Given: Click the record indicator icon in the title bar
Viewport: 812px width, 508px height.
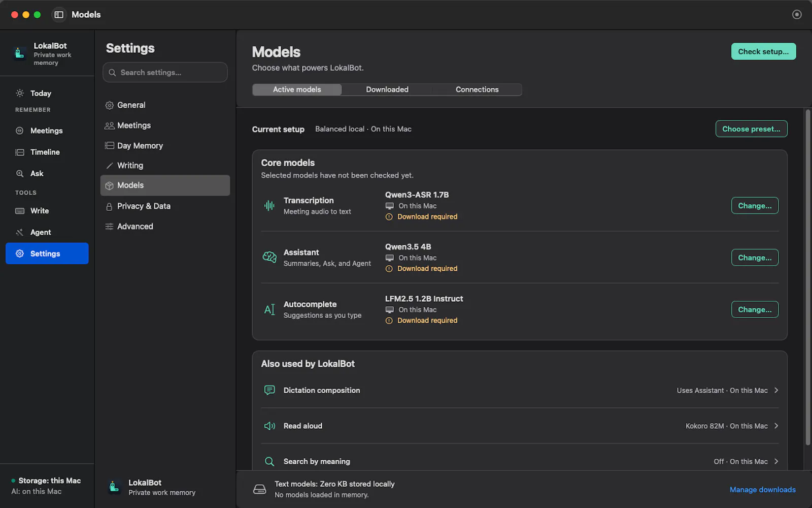Looking at the screenshot, I should [x=797, y=14].
